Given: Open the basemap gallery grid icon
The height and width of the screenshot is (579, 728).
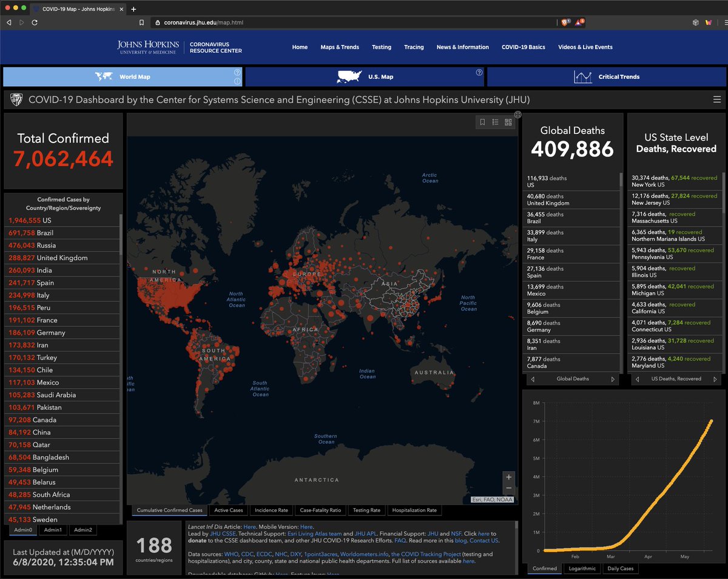Looking at the screenshot, I should (x=508, y=122).
